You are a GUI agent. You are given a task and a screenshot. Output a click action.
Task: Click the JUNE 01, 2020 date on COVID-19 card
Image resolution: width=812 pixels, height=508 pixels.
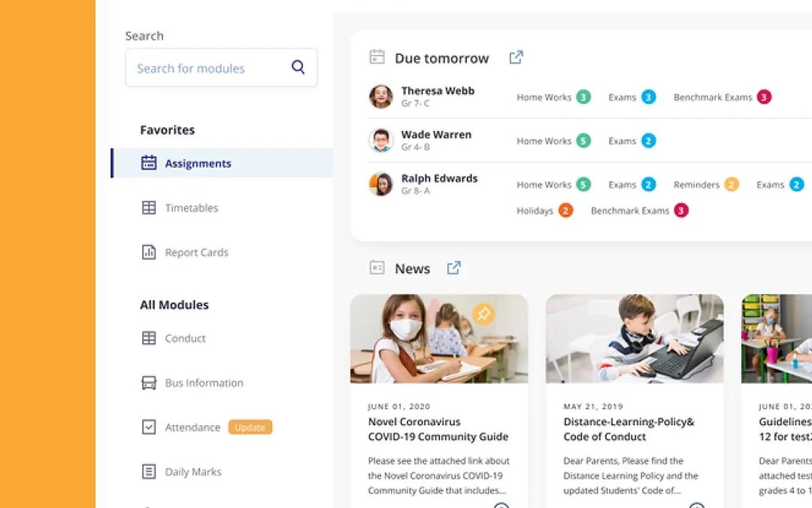pyautogui.click(x=398, y=406)
